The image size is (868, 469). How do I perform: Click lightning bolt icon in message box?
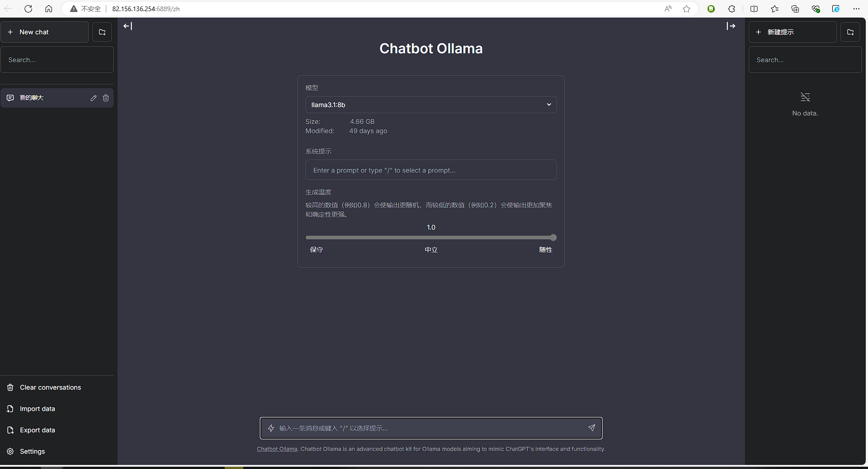(x=271, y=428)
